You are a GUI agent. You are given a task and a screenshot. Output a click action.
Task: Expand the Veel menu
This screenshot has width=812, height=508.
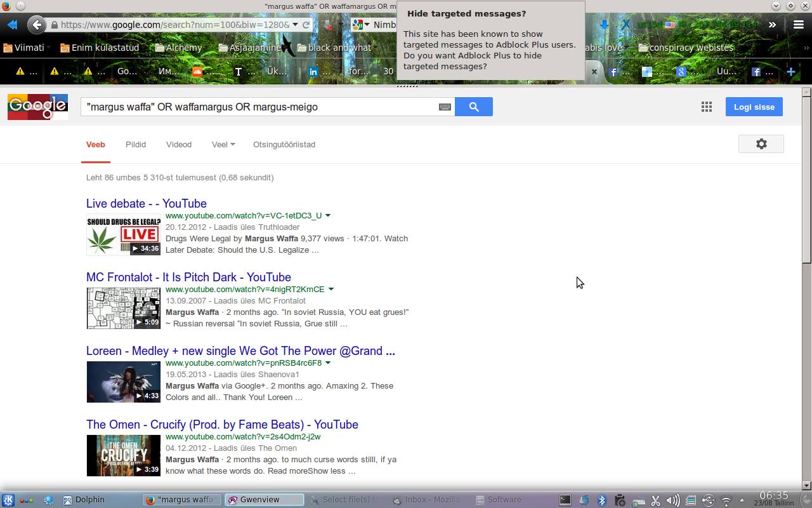pos(223,144)
